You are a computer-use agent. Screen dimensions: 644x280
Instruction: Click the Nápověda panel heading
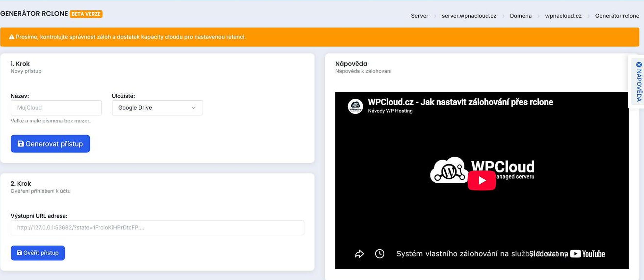click(351, 64)
